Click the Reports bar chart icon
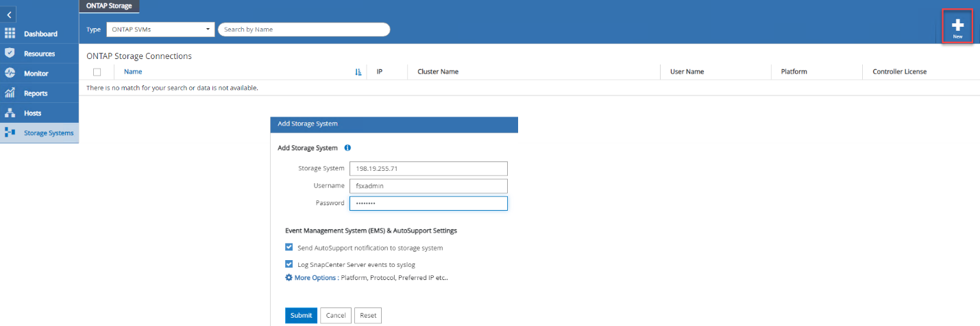This screenshot has width=980, height=326. [x=10, y=93]
